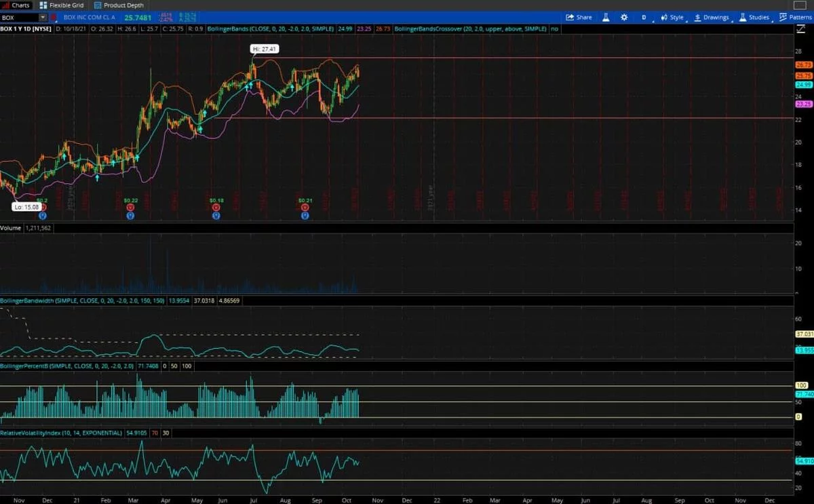This screenshot has height=504, width=814.
Task: Click the 26.73 upper band price tag
Action: coord(804,66)
